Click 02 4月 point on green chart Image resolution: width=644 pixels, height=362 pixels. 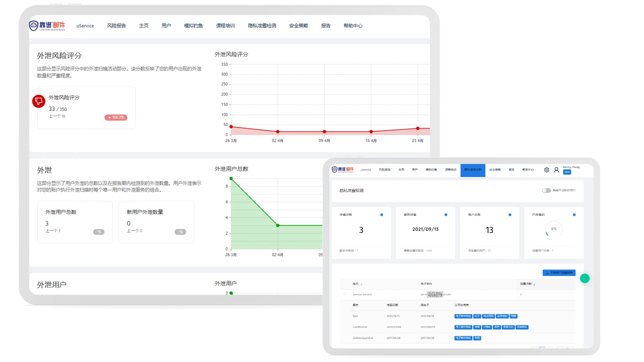tap(278, 225)
